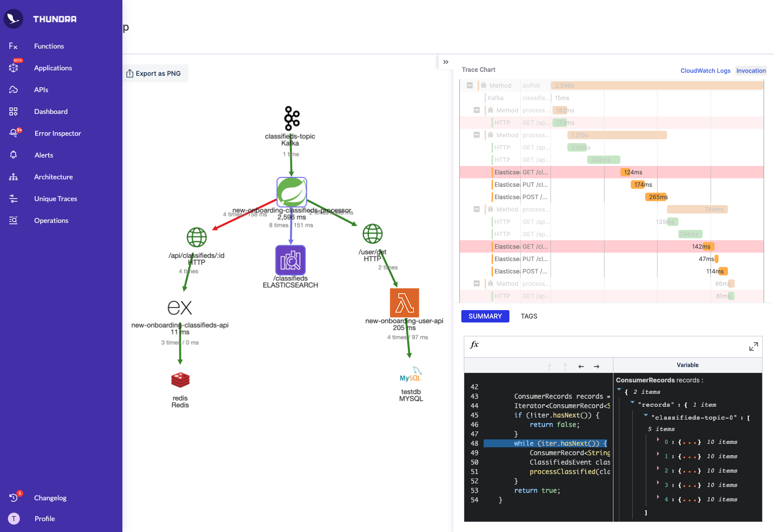Image resolution: width=774 pixels, height=532 pixels.
Task: Collapse the "records" 1 item node
Action: (x=632, y=403)
